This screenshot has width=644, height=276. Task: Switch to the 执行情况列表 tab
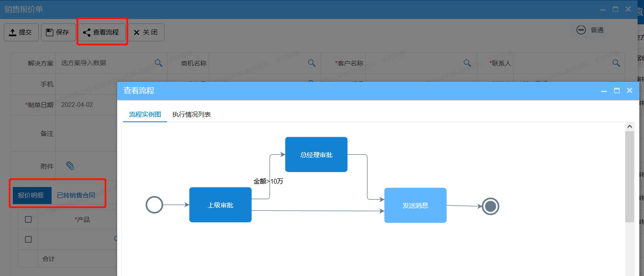[x=192, y=114]
